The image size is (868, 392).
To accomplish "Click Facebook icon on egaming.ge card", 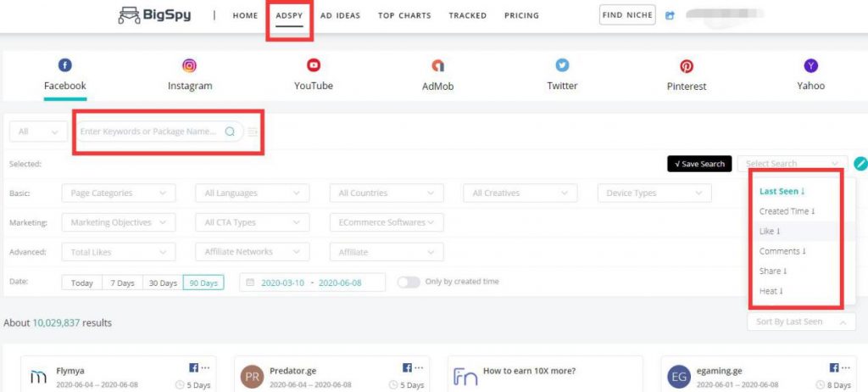I will [834, 367].
